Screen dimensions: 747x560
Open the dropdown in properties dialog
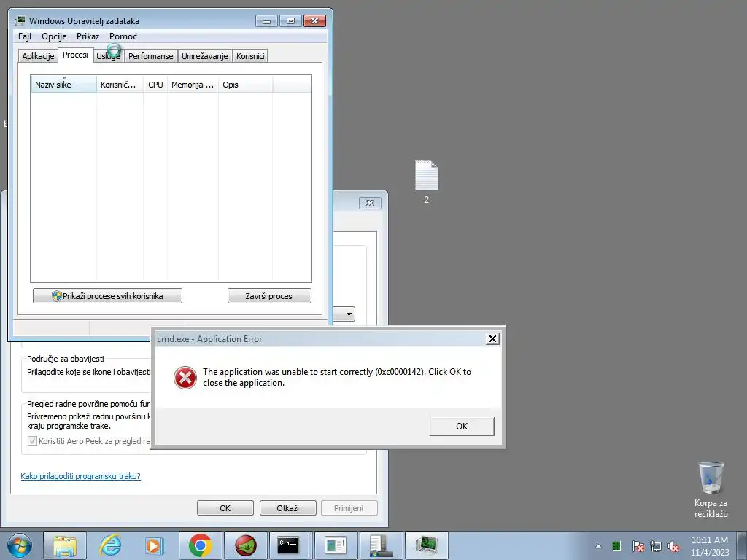[349, 314]
